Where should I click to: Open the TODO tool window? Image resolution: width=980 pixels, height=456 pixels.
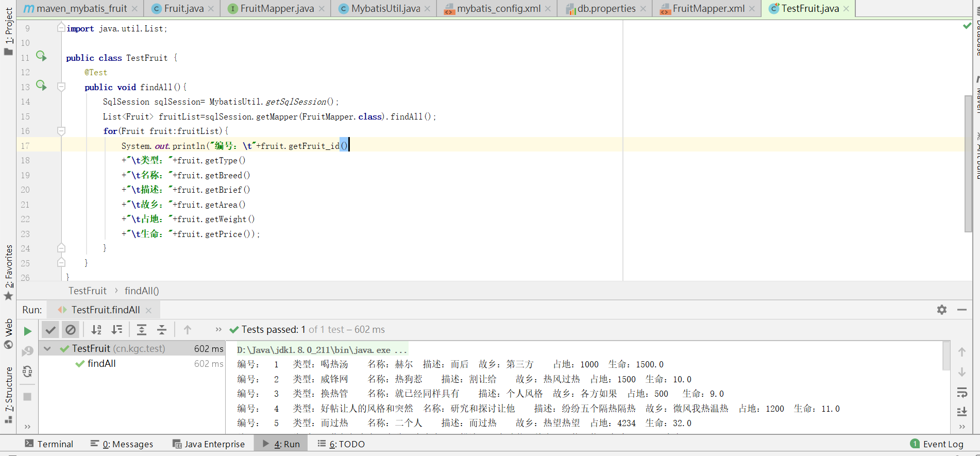[x=341, y=444]
